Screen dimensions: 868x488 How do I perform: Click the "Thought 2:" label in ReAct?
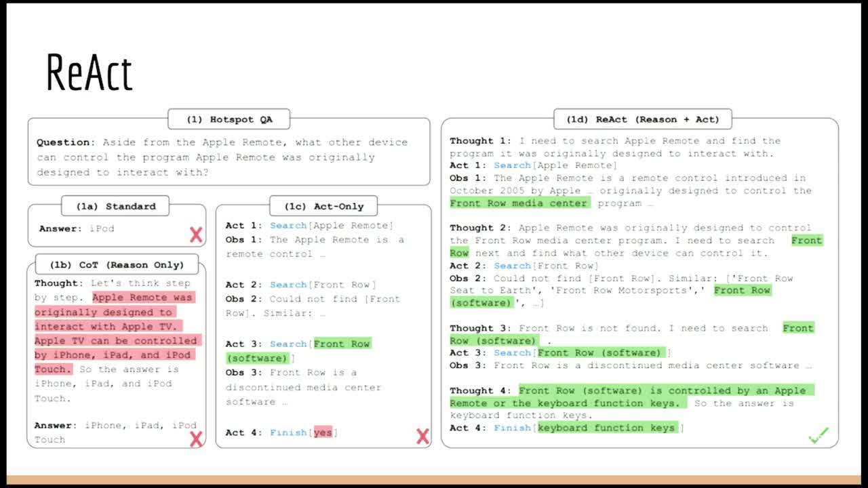pos(480,228)
